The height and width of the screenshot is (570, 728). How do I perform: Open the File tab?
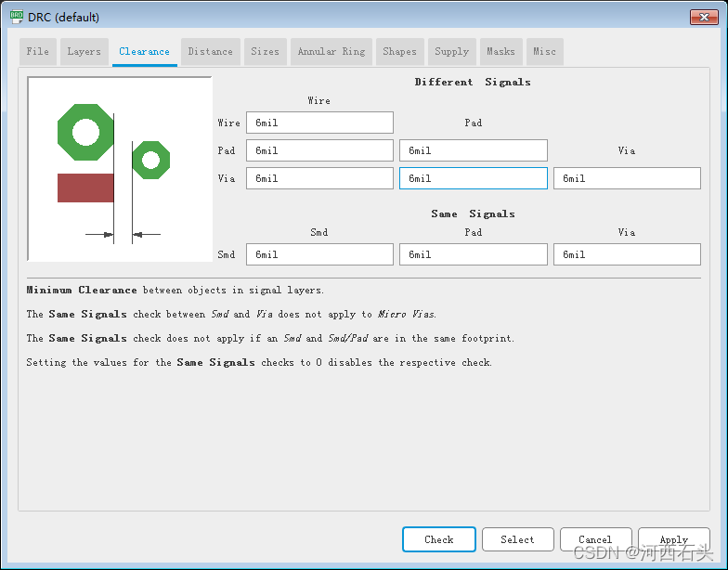[37, 52]
